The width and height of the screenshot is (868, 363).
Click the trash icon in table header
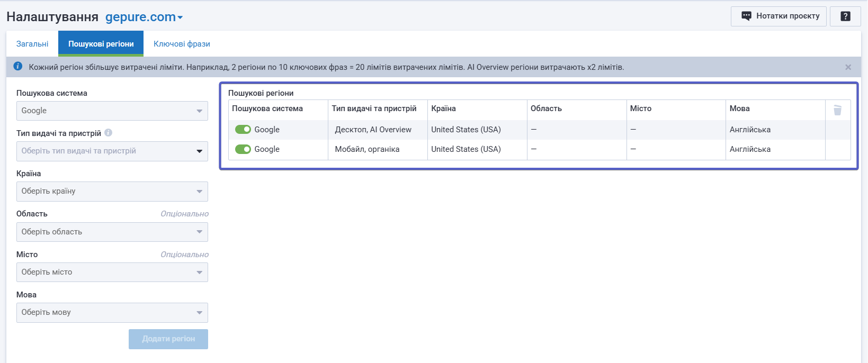pos(837,110)
